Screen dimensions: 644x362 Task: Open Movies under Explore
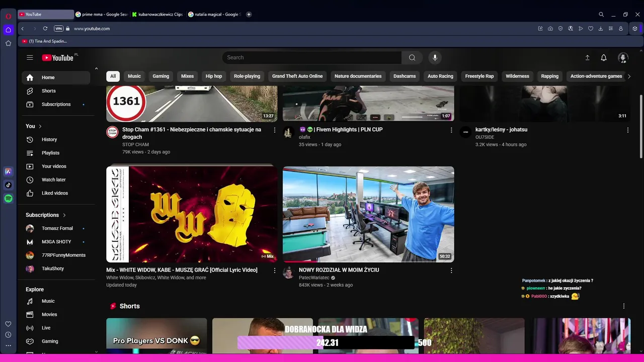coord(56,315)
